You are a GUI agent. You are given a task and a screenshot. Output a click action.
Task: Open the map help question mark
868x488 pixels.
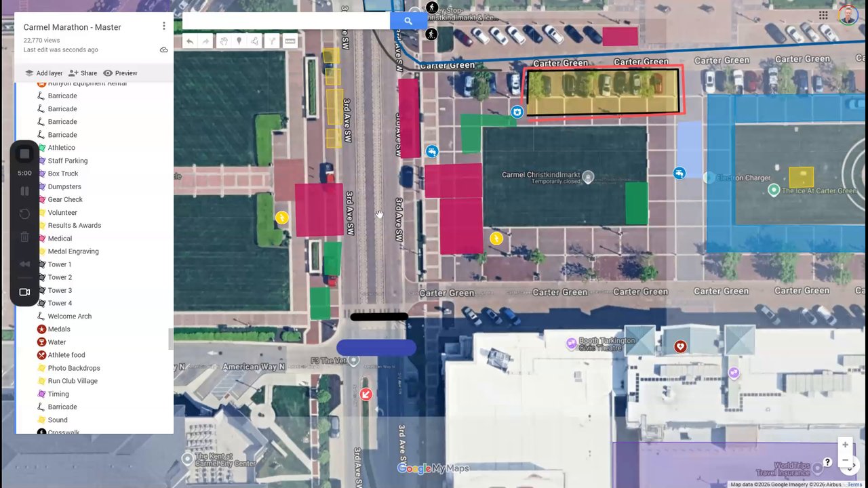(x=827, y=462)
